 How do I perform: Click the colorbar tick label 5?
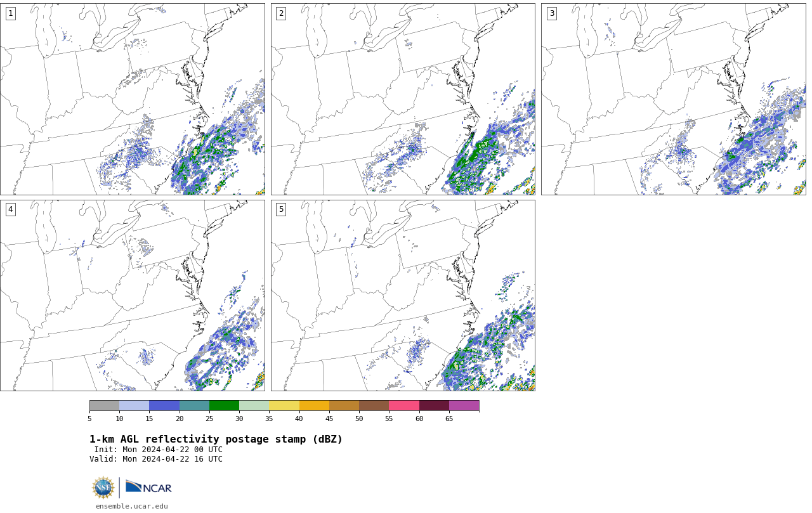click(x=89, y=419)
